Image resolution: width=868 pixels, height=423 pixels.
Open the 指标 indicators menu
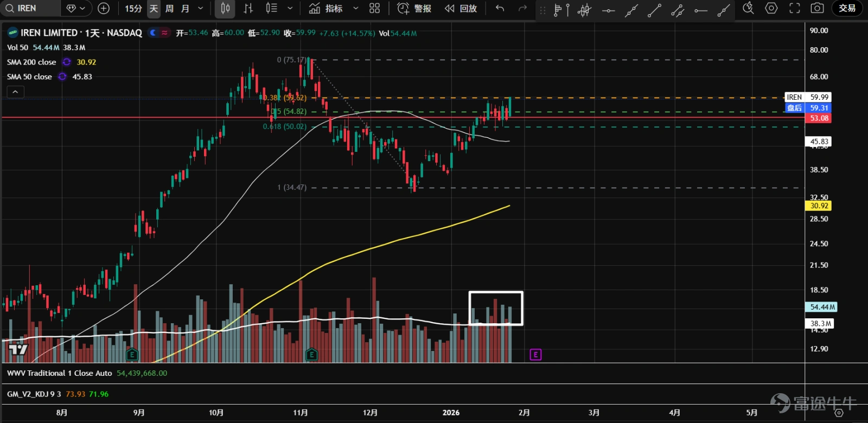[x=326, y=8]
